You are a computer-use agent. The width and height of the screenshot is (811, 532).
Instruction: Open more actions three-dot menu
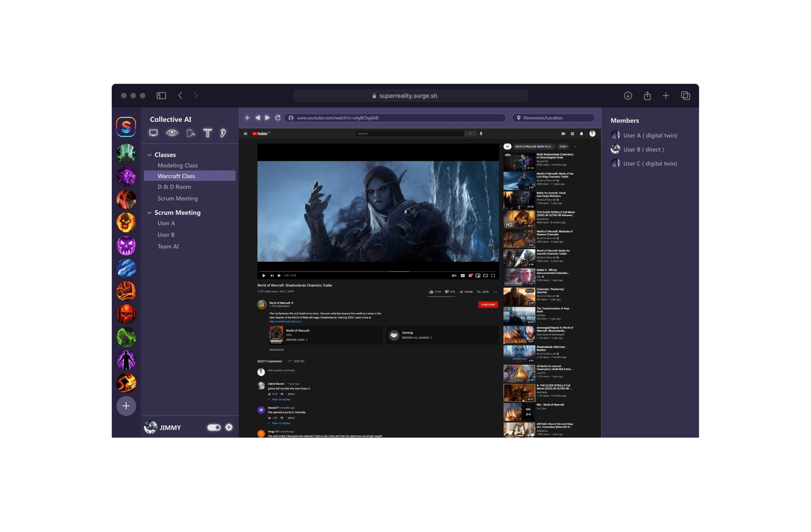[495, 292]
